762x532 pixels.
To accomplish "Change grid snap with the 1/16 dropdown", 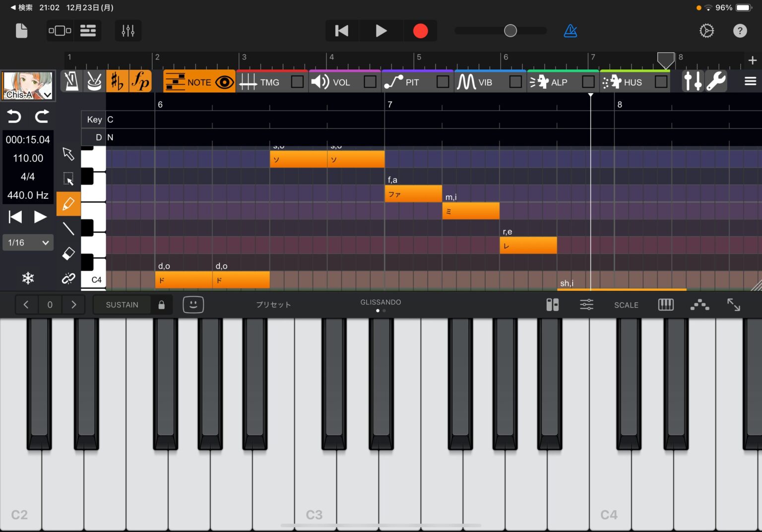I will click(28, 242).
